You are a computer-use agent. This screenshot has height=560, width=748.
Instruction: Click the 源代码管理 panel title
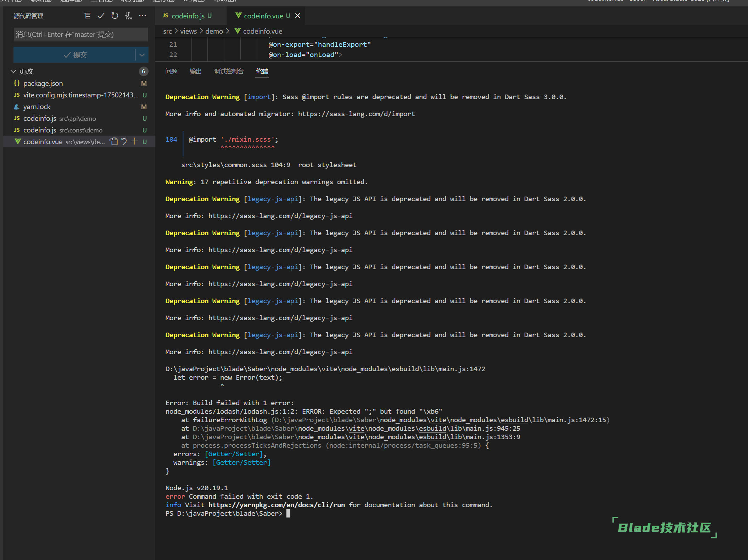[28, 16]
